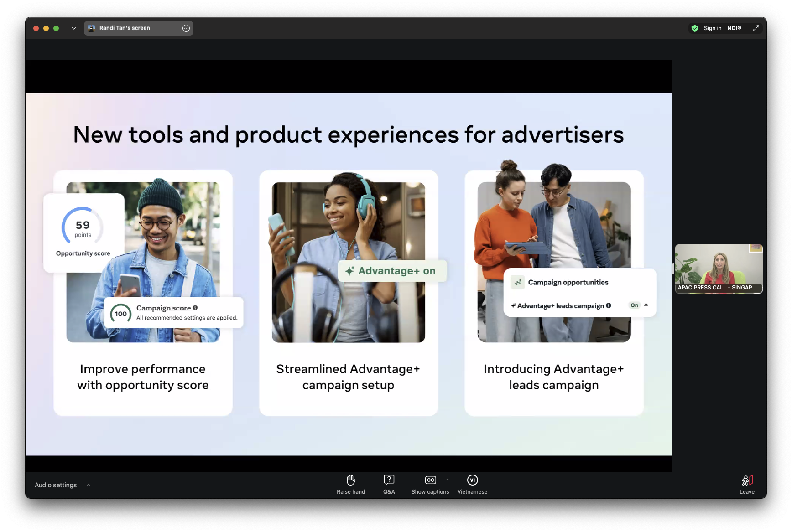Expand the Audio settings chevron
Screen dimensions: 792x532
coord(89,485)
